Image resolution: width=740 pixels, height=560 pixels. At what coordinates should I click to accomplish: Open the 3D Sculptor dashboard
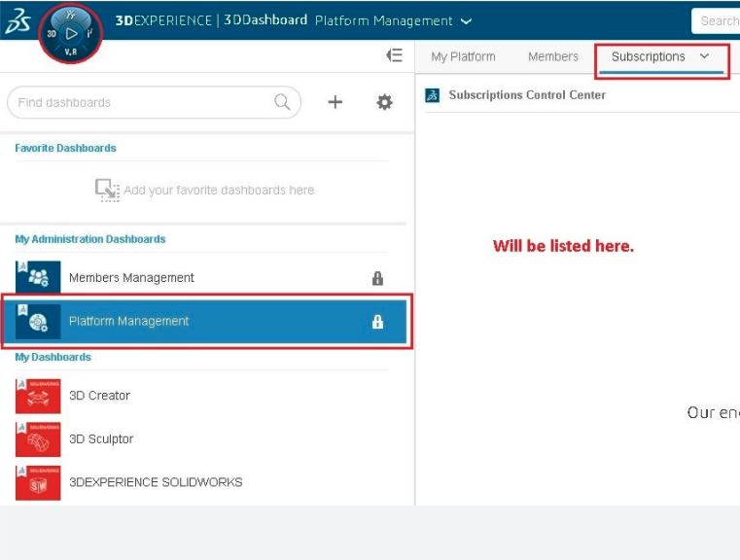click(x=204, y=439)
